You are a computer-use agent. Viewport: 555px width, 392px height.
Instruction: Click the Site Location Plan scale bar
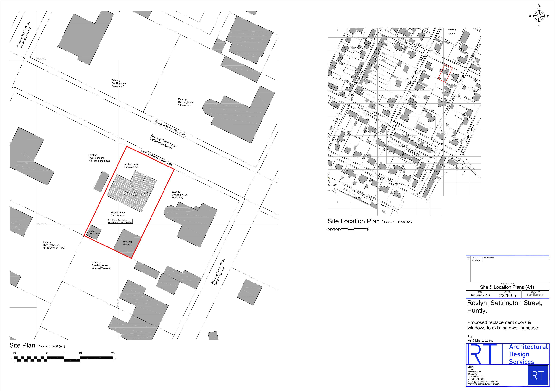348,228
